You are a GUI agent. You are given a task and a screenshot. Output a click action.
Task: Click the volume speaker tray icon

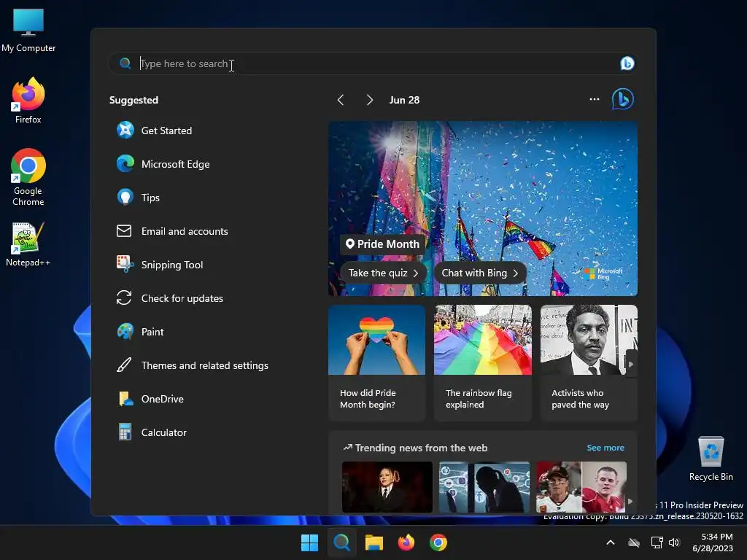coord(674,542)
